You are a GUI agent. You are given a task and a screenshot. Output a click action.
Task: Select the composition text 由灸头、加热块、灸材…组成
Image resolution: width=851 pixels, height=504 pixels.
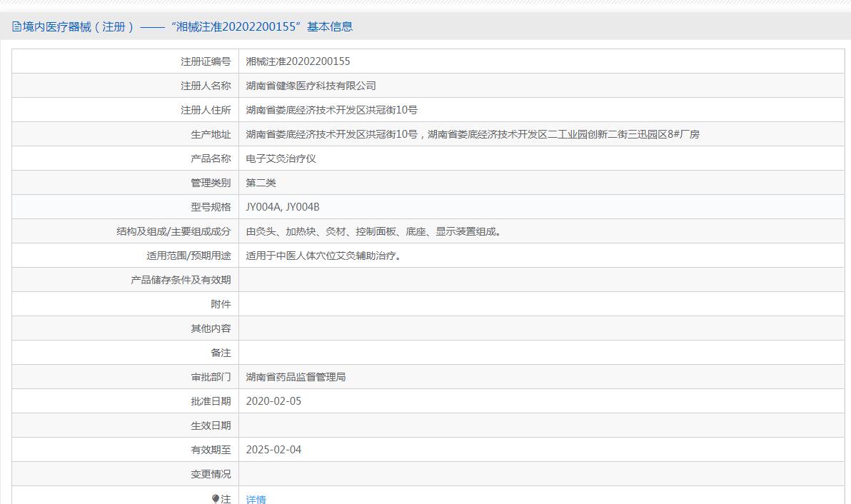pos(375,231)
